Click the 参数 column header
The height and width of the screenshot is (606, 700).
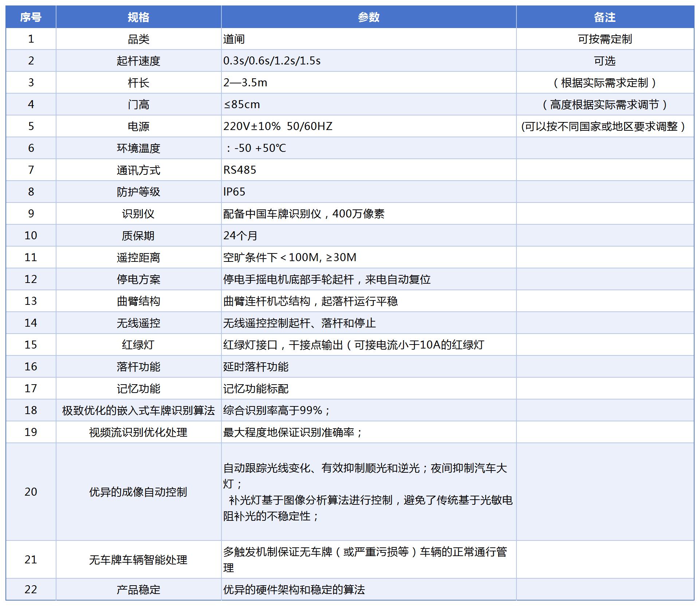tap(369, 17)
